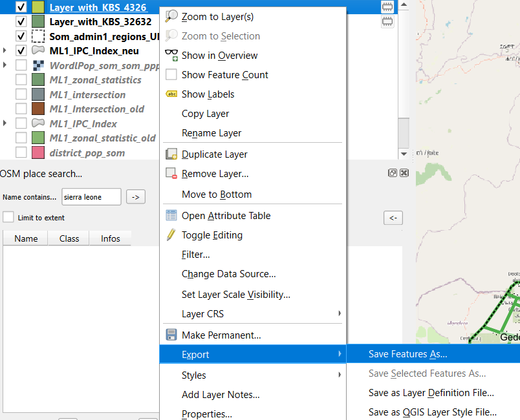Click the Name contains text field
The image size is (520, 420).
pos(91,197)
